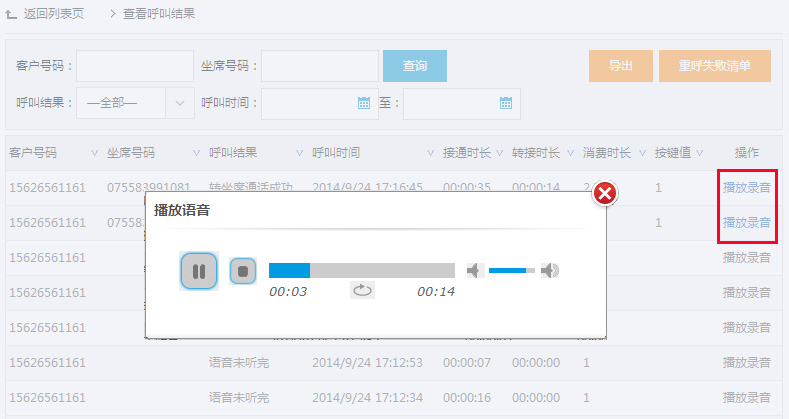Click the 返回列表页 back icon
Screen dimensions: 789x419
click(12, 15)
